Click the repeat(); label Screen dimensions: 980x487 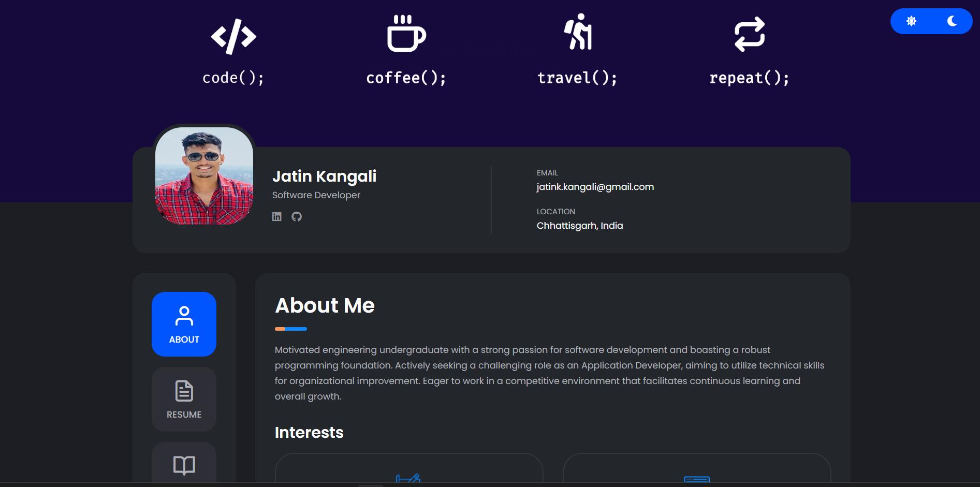(750, 78)
